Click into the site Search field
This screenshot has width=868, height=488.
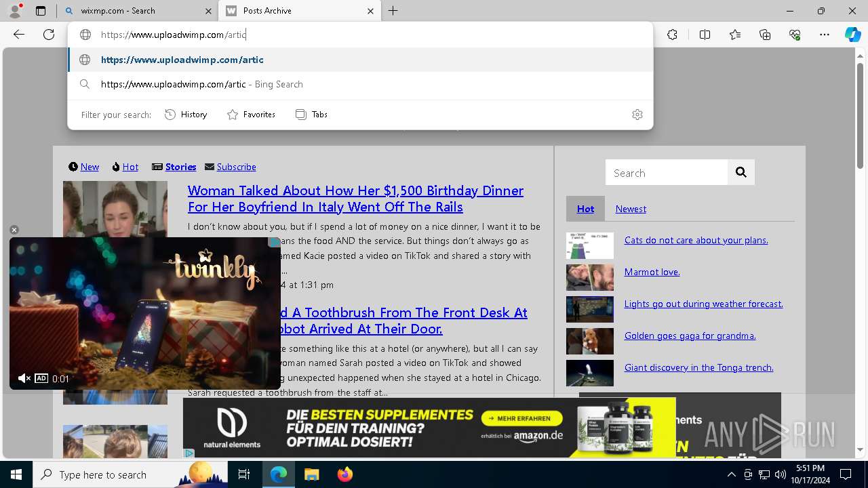tap(667, 173)
